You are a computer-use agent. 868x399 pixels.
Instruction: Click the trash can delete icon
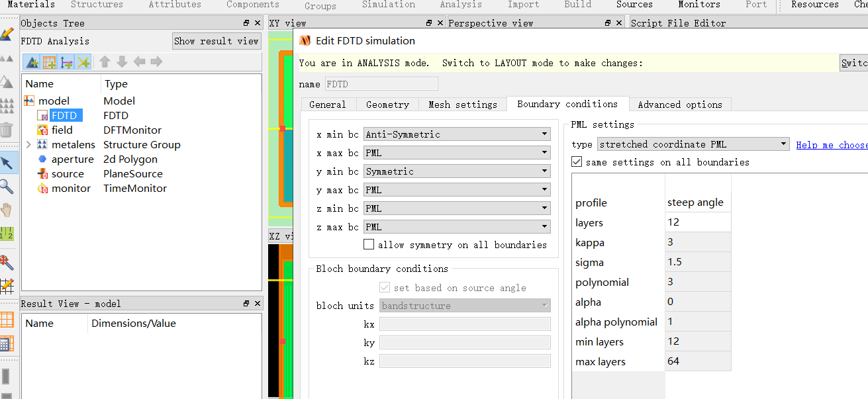pos(7,129)
